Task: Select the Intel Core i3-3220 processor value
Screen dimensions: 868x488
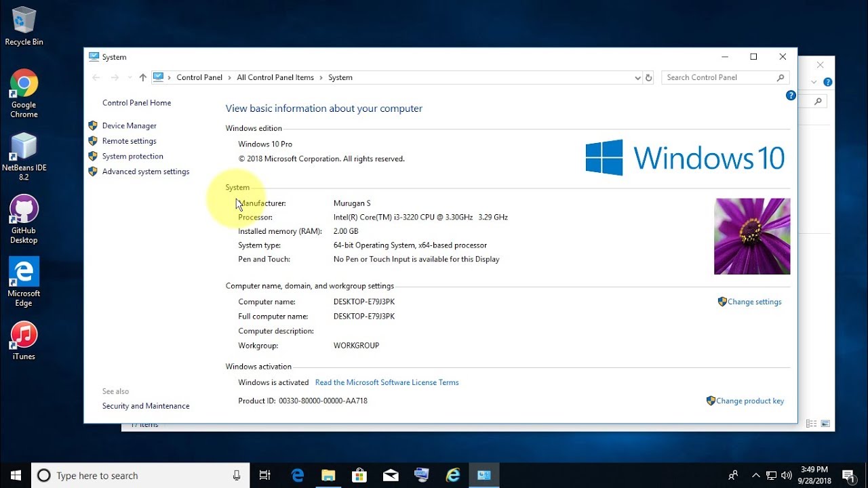Action: [x=420, y=218]
